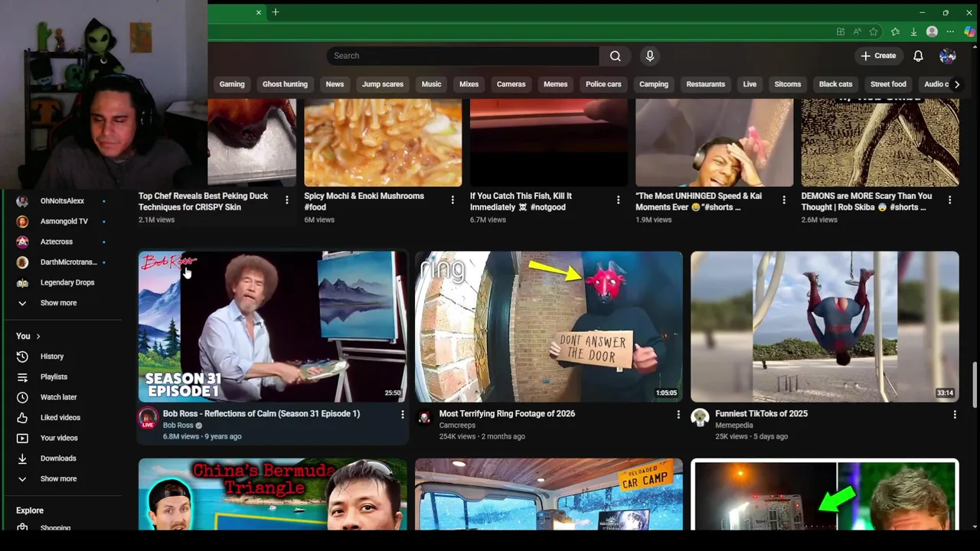
Task: Select the Ghost hunting category chip
Action: click(x=285, y=84)
